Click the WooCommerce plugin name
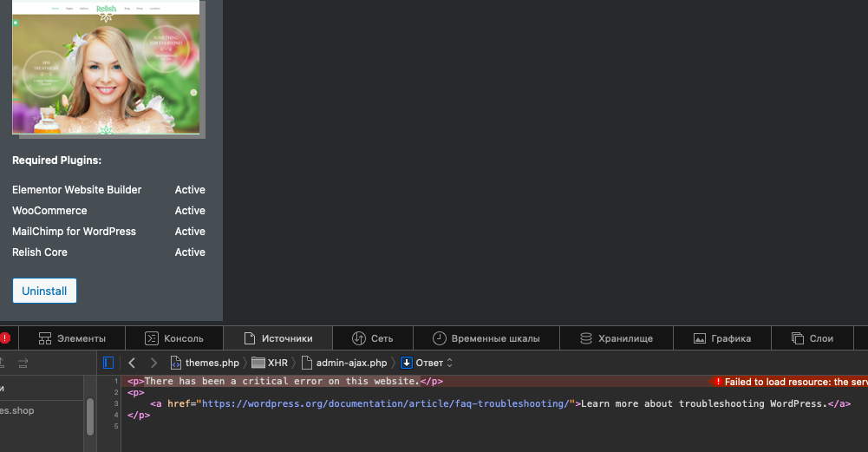Viewport: 868px width, 452px height. [49, 211]
